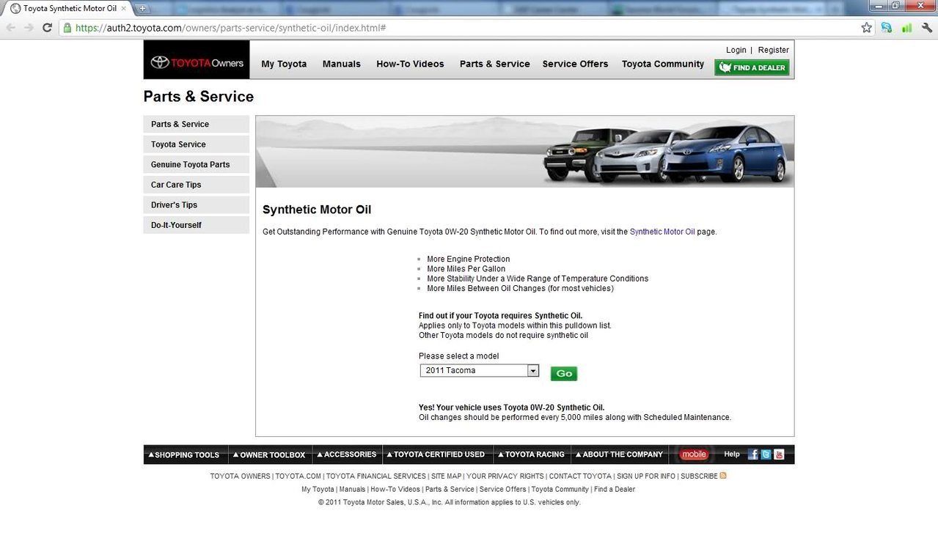Viewport: 938px width, 560px height.
Task: Open the YOUR PRIVACY RIGHTS footer link
Action: (505, 476)
